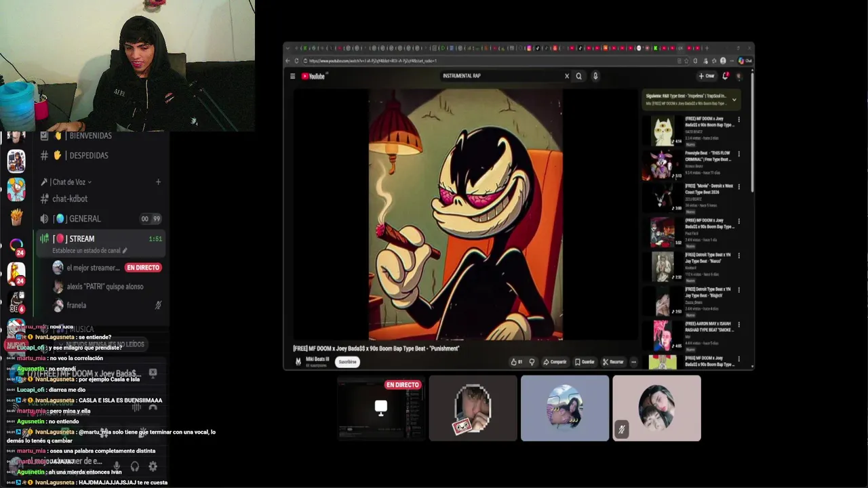Viewport: 868px width, 488px height.
Task: Open first suggested MF DOOM video thumbnail
Action: [x=663, y=131]
